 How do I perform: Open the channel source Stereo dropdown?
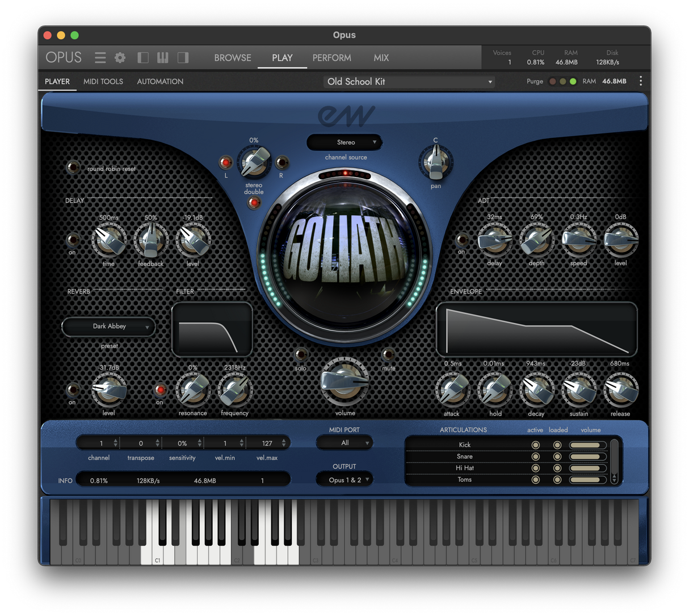coord(344,142)
